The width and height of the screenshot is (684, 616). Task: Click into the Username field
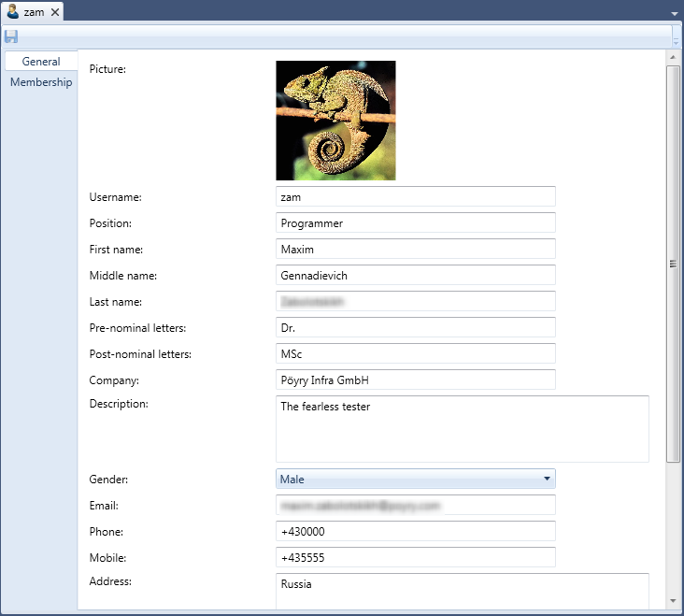pos(416,197)
